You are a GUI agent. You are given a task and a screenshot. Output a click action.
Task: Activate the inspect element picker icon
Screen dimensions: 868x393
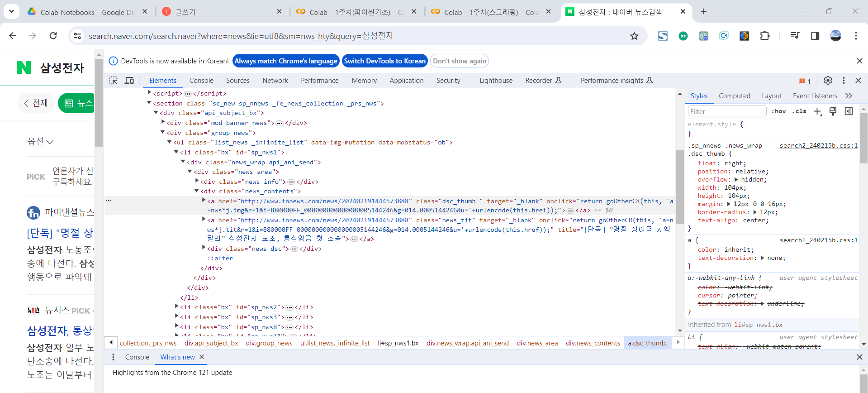tap(114, 81)
